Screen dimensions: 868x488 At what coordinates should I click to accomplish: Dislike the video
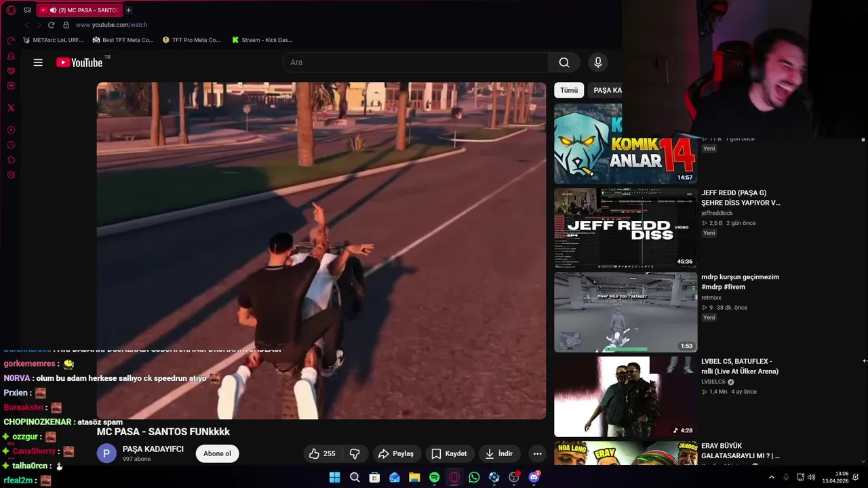point(355,453)
